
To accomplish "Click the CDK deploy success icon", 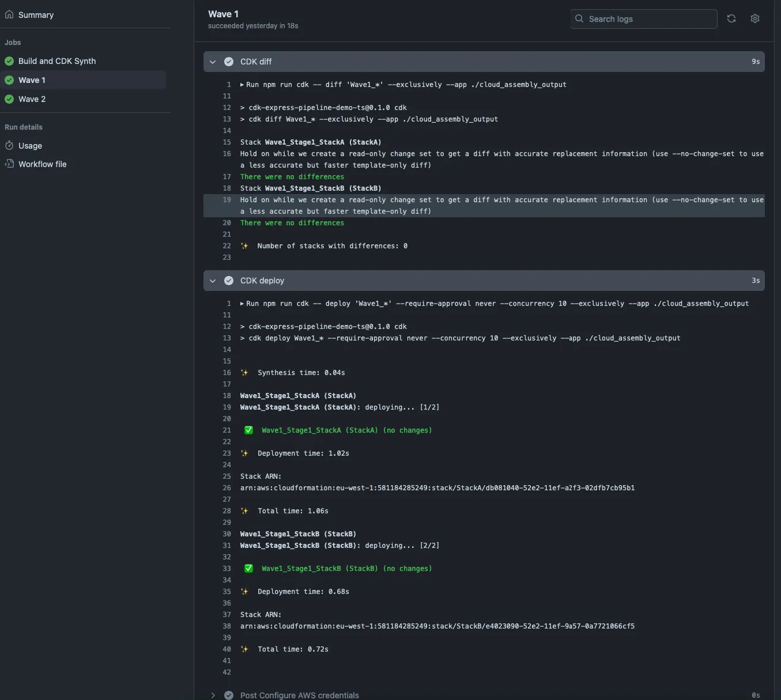I will [x=229, y=281].
